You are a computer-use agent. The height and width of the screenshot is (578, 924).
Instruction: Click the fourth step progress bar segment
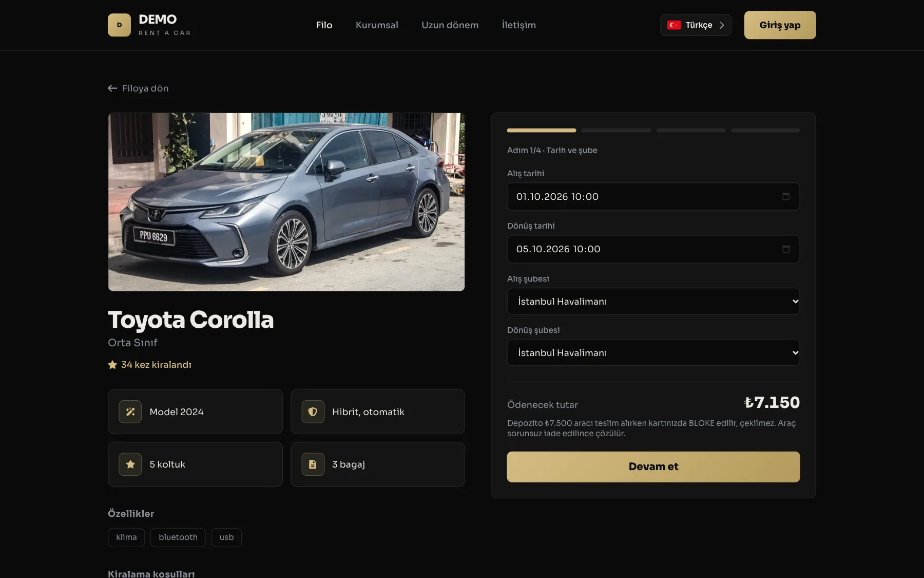pos(765,130)
